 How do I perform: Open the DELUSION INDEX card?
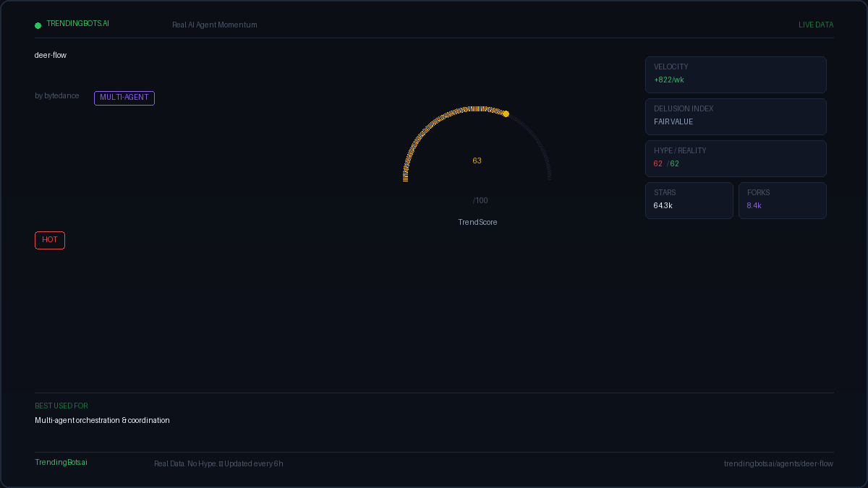pos(736,116)
